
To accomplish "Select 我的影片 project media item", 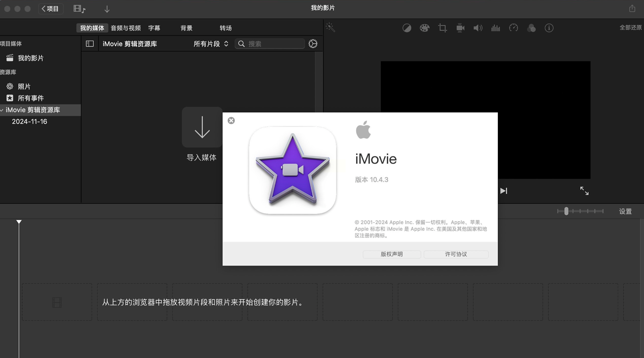I will tap(31, 58).
